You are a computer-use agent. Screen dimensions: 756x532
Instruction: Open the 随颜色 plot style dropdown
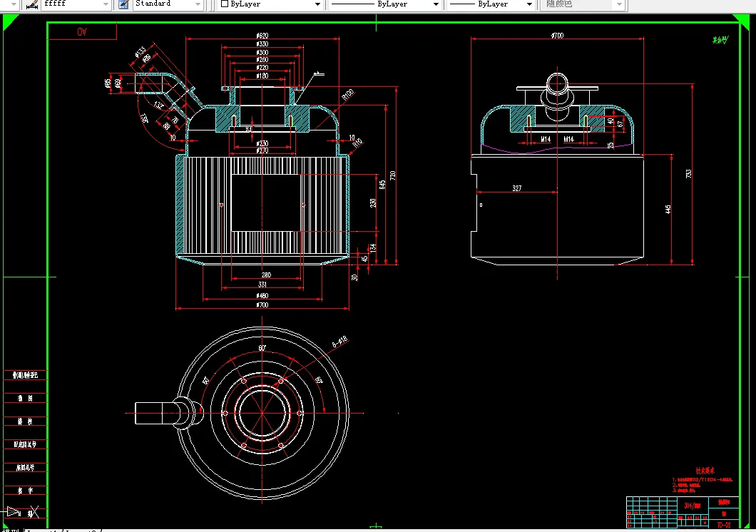tap(620, 4)
